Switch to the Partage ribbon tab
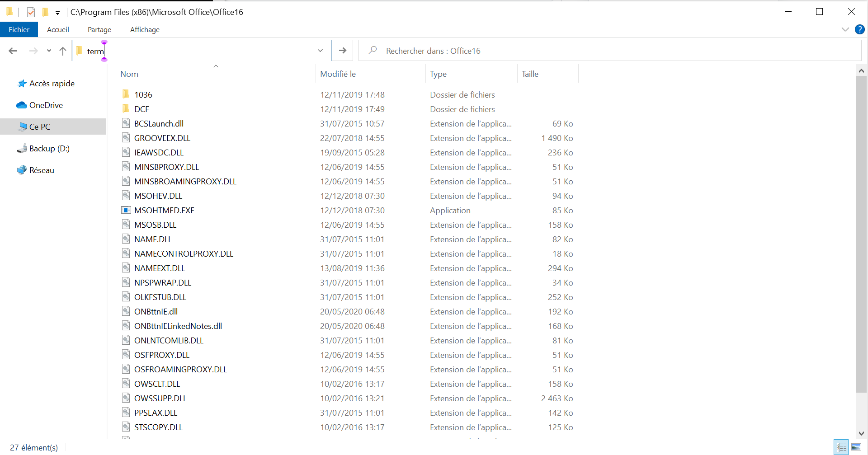Screen dimensions: 868x455 coord(99,29)
